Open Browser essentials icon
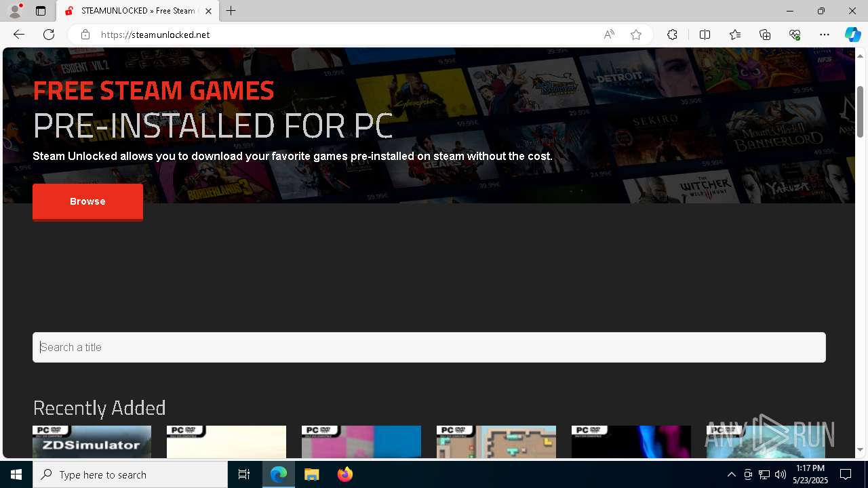This screenshot has width=868, height=488. [795, 35]
